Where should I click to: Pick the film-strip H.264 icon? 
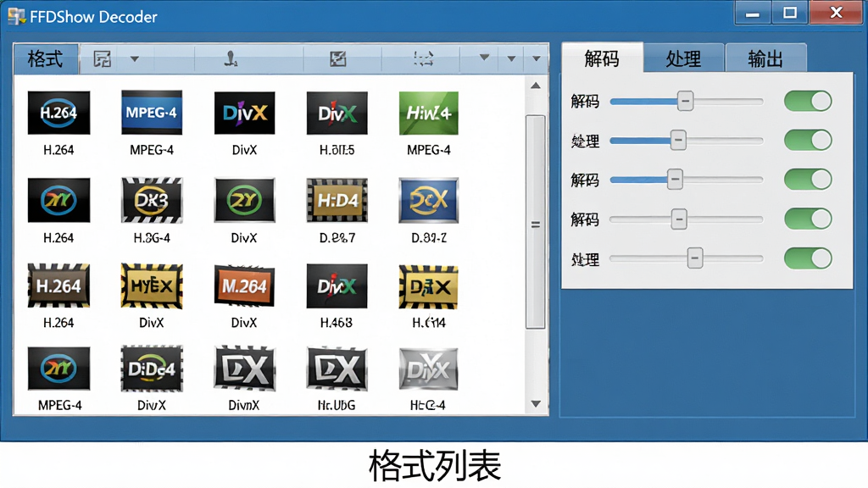(58, 286)
